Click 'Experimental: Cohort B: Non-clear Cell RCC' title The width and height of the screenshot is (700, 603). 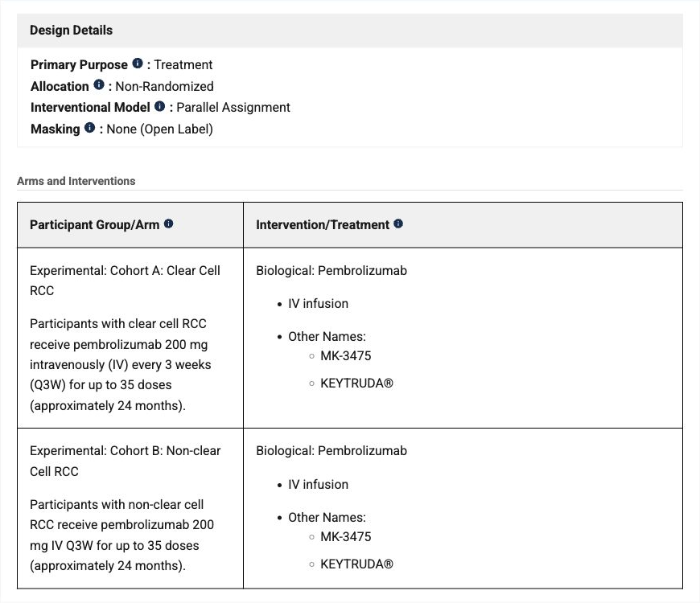(125, 461)
